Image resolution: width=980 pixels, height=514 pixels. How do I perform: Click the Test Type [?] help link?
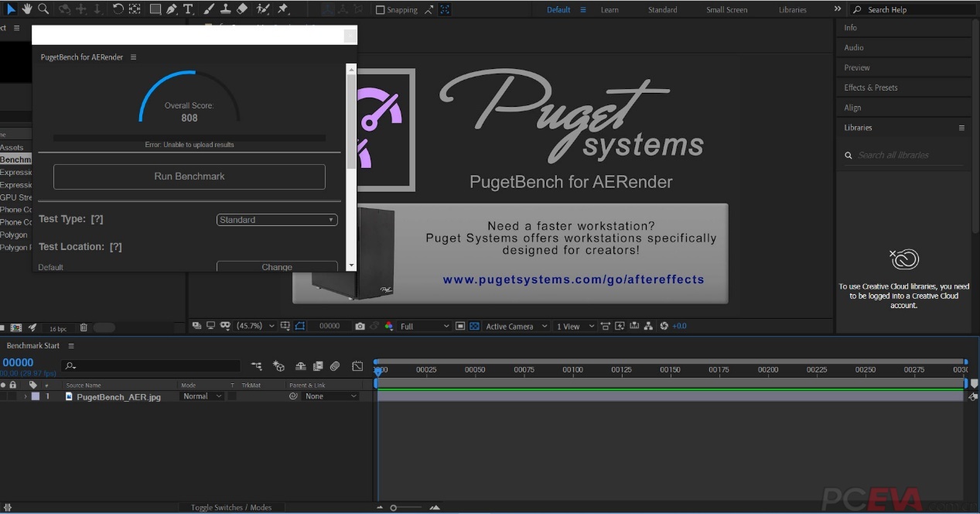pos(97,219)
